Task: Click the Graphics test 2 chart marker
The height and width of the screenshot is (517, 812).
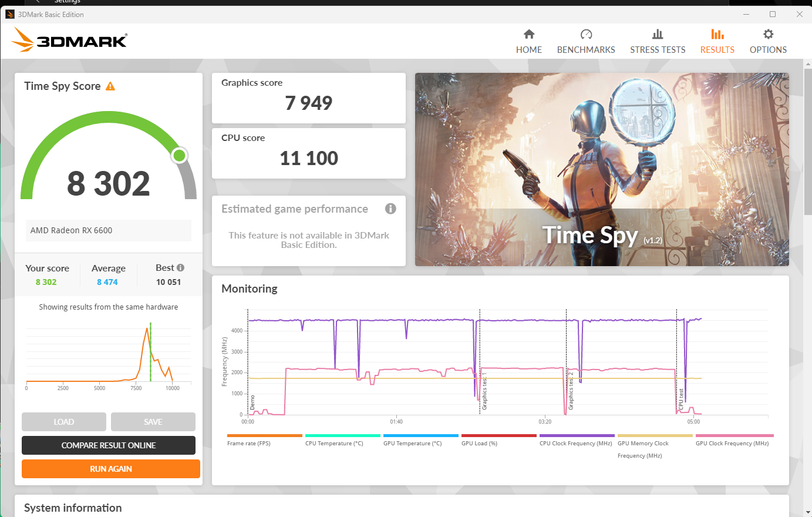Action: click(x=571, y=391)
